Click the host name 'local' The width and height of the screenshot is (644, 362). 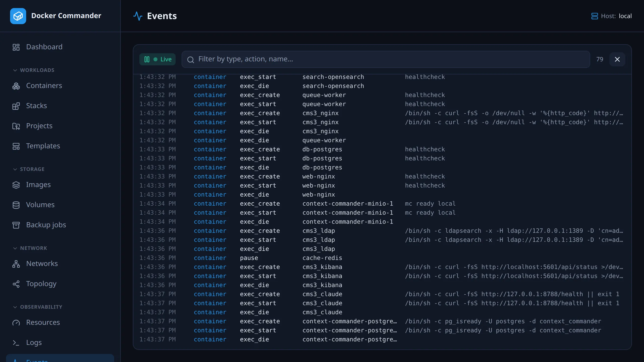click(625, 16)
